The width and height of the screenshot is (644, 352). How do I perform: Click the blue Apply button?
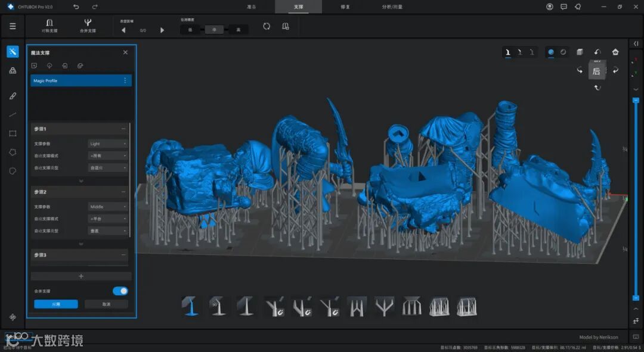tap(55, 304)
